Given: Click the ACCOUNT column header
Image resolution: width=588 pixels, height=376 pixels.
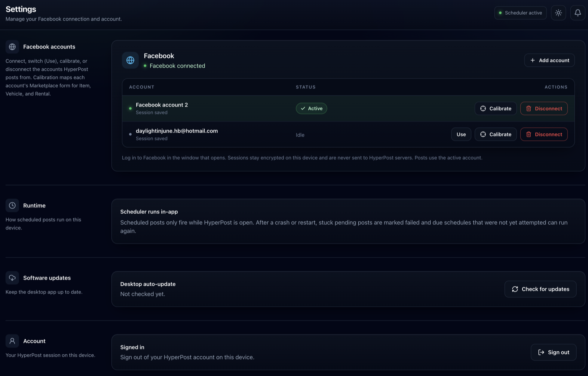Looking at the screenshot, I should tap(141, 87).
